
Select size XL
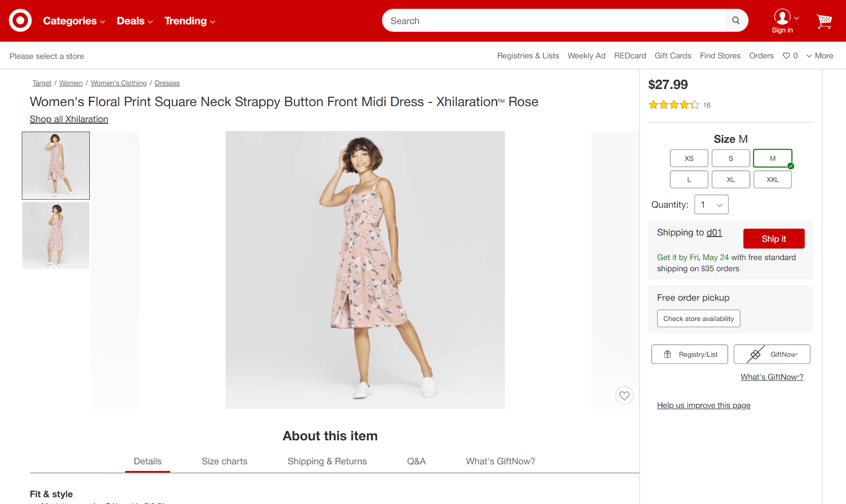730,179
